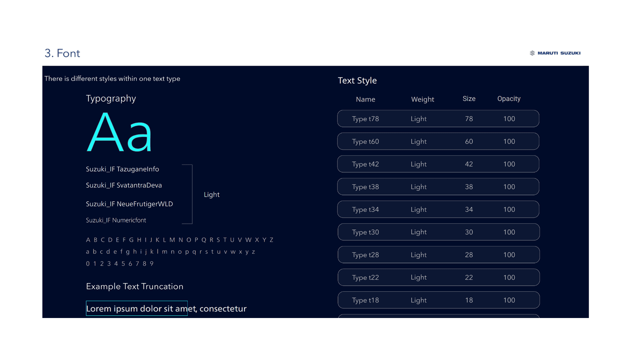Click the Suzuki_IF Numericfont label

click(116, 220)
